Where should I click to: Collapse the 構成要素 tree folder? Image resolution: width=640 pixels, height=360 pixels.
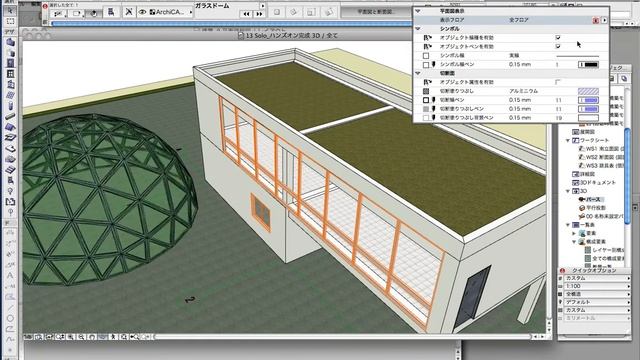(x=574, y=242)
